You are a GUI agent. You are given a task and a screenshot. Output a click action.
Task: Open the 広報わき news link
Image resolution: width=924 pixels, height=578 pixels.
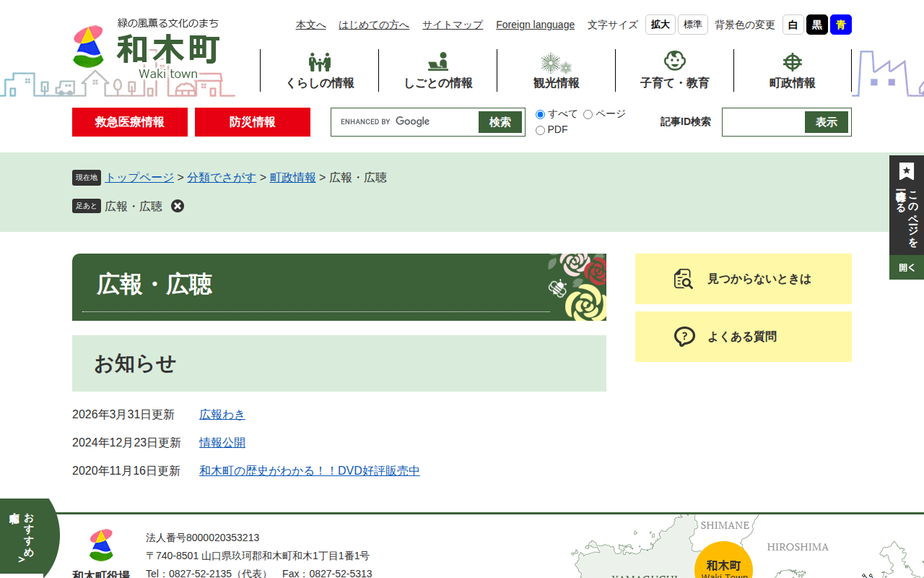(222, 415)
